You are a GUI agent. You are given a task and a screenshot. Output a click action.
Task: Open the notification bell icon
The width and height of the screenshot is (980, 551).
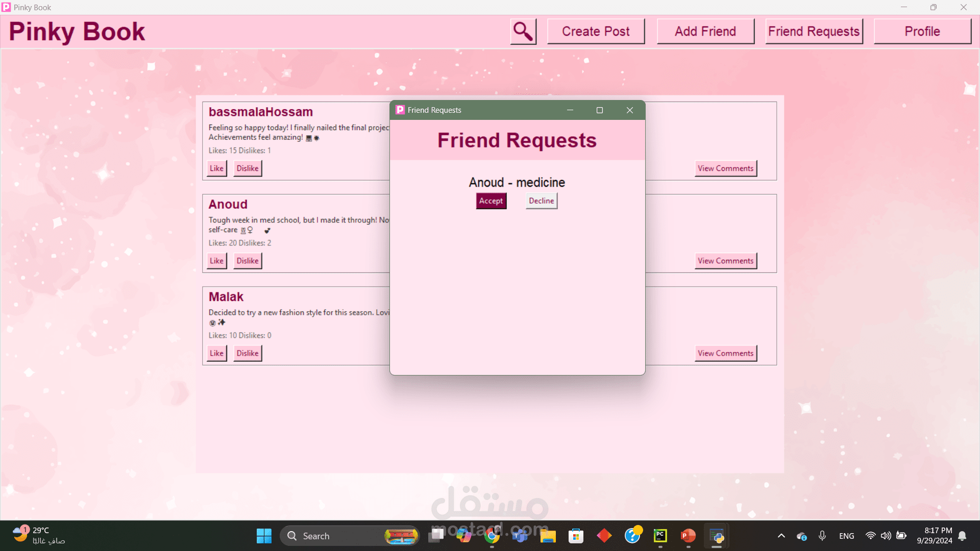[962, 536]
